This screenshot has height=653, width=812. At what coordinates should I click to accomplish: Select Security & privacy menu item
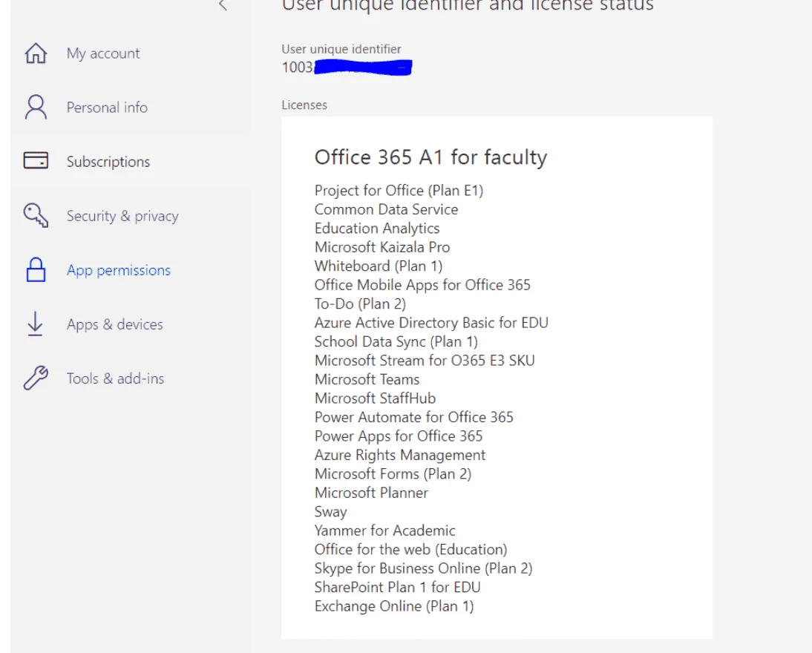tap(122, 216)
